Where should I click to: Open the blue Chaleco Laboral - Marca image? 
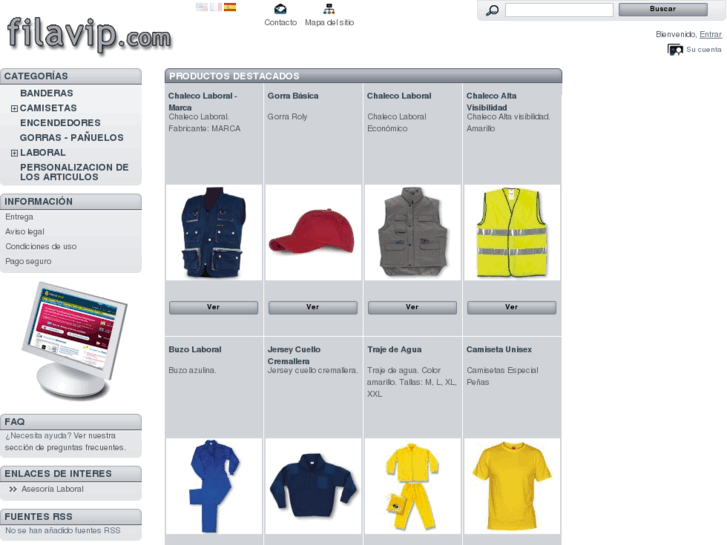[x=214, y=232]
